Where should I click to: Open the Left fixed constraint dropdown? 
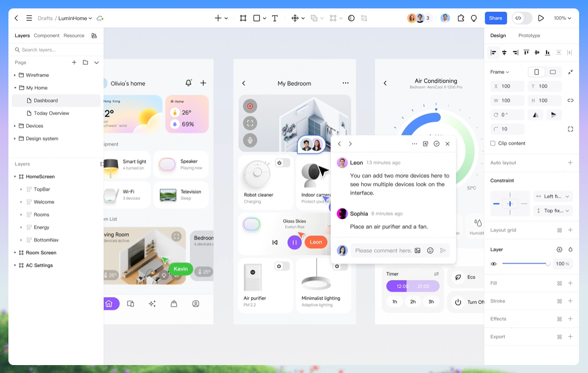click(x=553, y=196)
